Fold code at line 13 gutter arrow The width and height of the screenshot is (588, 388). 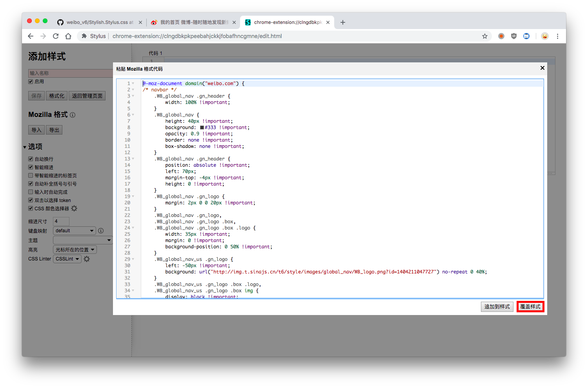click(x=133, y=159)
